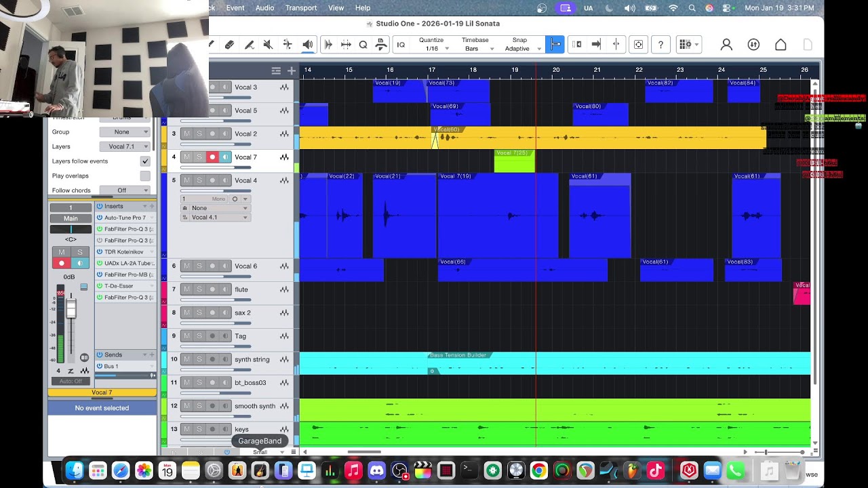
Task: Show automation for flute track
Action: (284, 289)
